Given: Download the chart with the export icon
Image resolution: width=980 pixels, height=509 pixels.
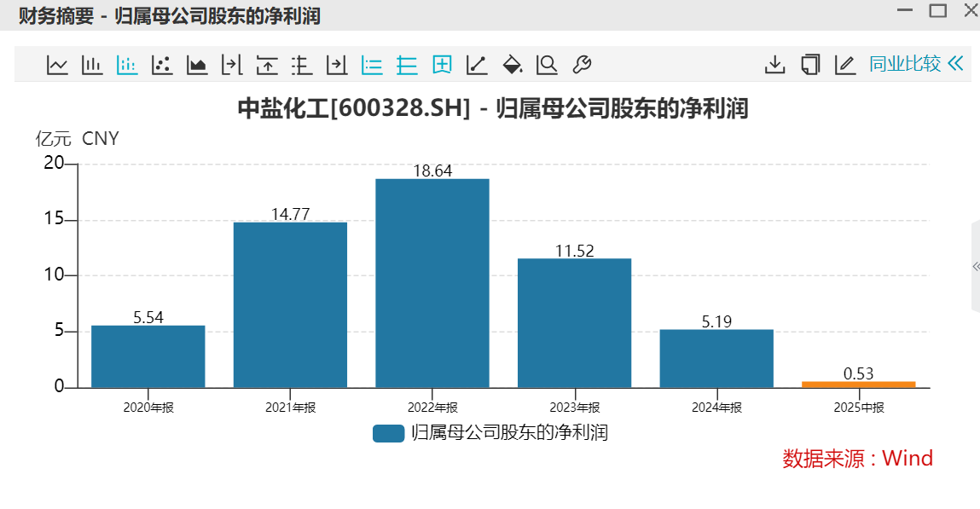Looking at the screenshot, I should [775, 64].
